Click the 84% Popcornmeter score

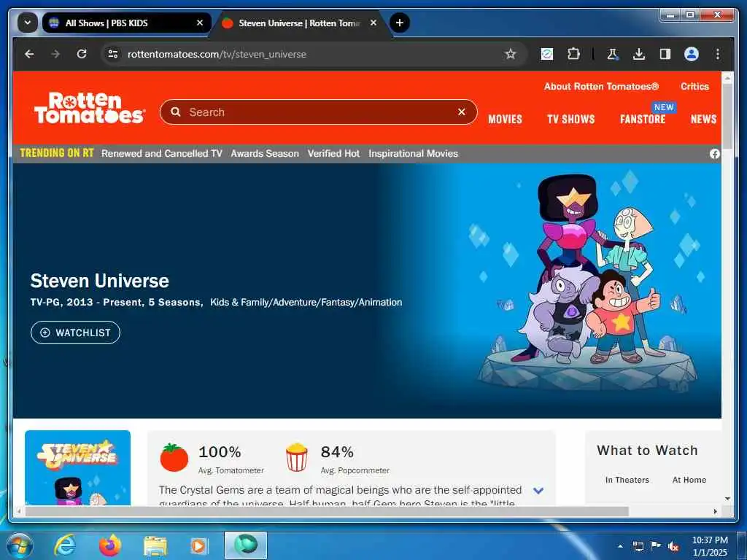click(337, 451)
